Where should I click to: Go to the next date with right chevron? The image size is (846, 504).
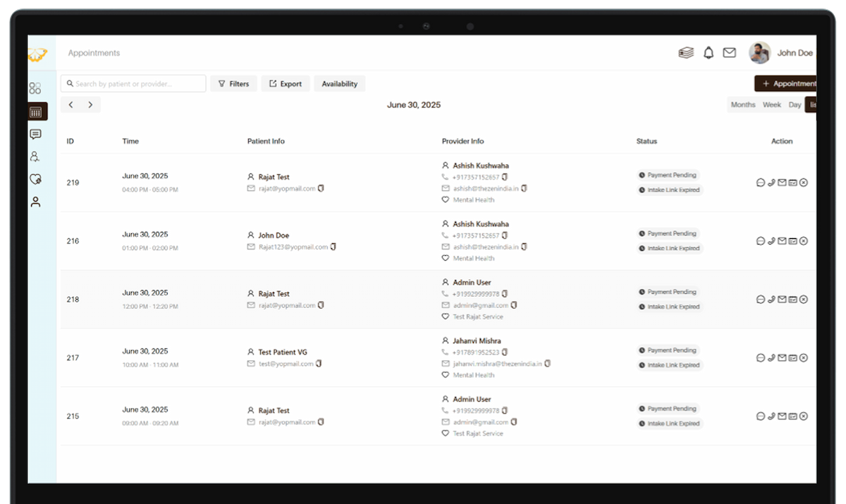click(x=90, y=105)
